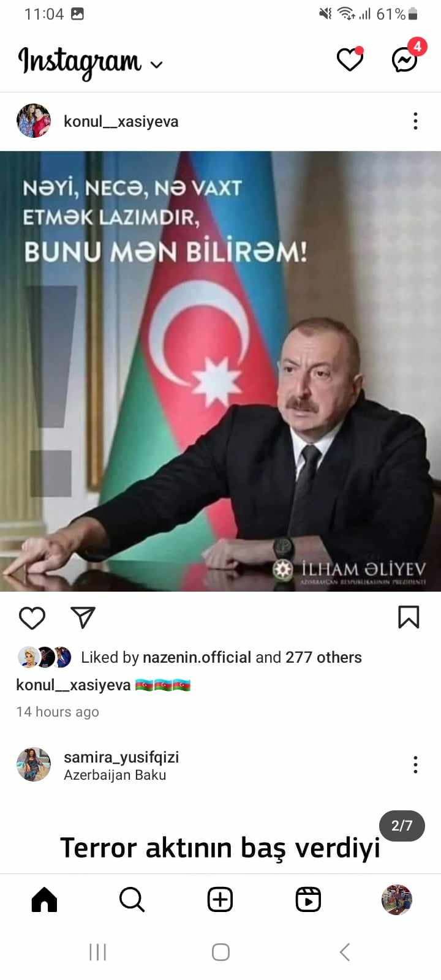The image size is (441, 980).
Task: Open own profile from bottom bar avatar
Action: click(x=396, y=900)
